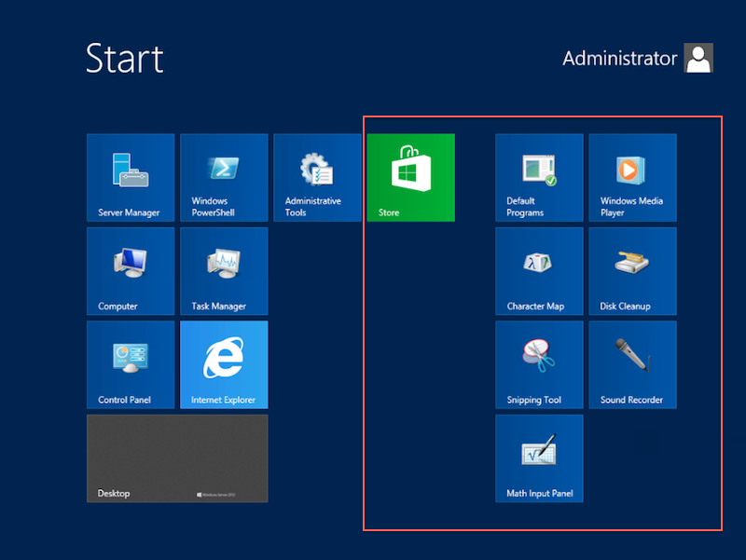Launch Windows PowerShell
This screenshot has height=560, width=746.
pyautogui.click(x=224, y=177)
